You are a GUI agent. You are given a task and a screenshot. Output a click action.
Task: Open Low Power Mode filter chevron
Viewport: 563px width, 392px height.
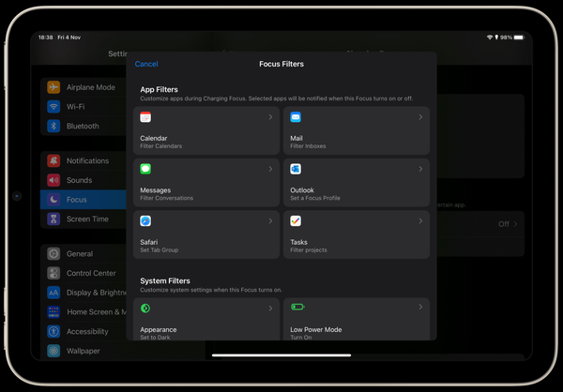420,307
